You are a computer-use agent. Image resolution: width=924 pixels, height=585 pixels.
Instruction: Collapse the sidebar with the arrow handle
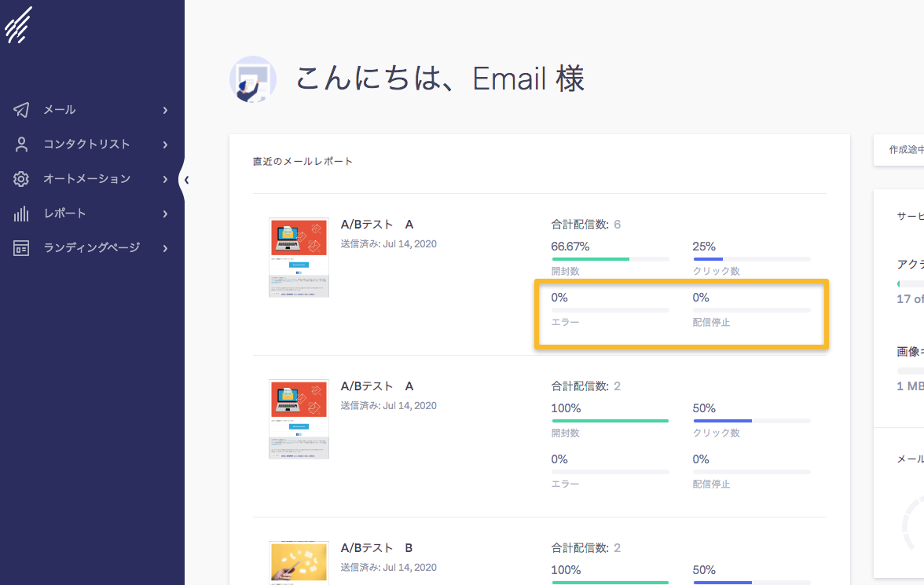[x=186, y=180]
